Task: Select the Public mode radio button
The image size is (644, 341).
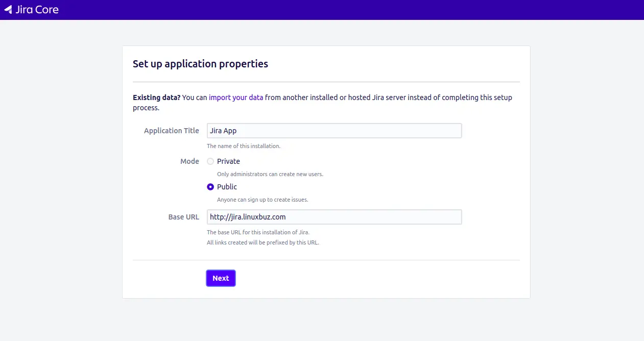Action: point(210,187)
